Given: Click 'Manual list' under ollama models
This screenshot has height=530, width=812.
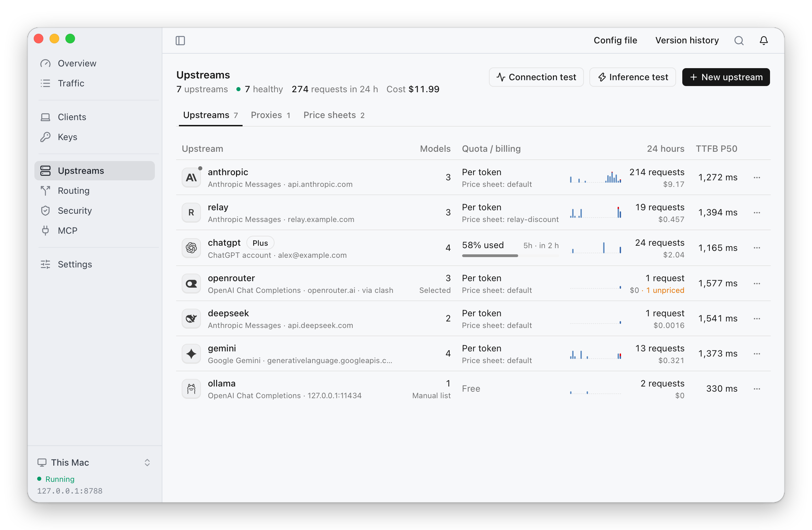Looking at the screenshot, I should 431,396.
